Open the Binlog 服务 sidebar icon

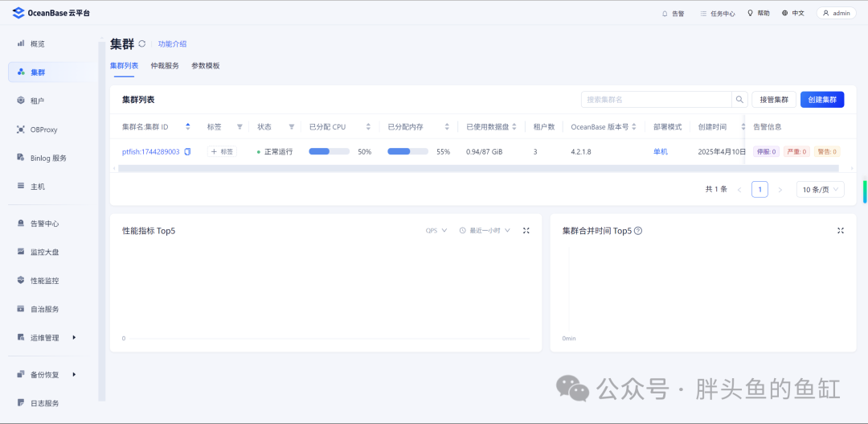click(21, 158)
